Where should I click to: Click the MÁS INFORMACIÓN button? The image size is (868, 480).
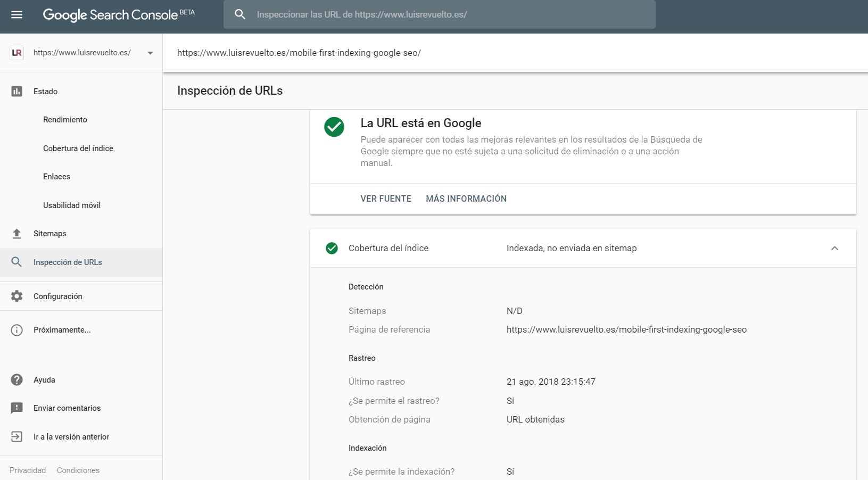(466, 198)
